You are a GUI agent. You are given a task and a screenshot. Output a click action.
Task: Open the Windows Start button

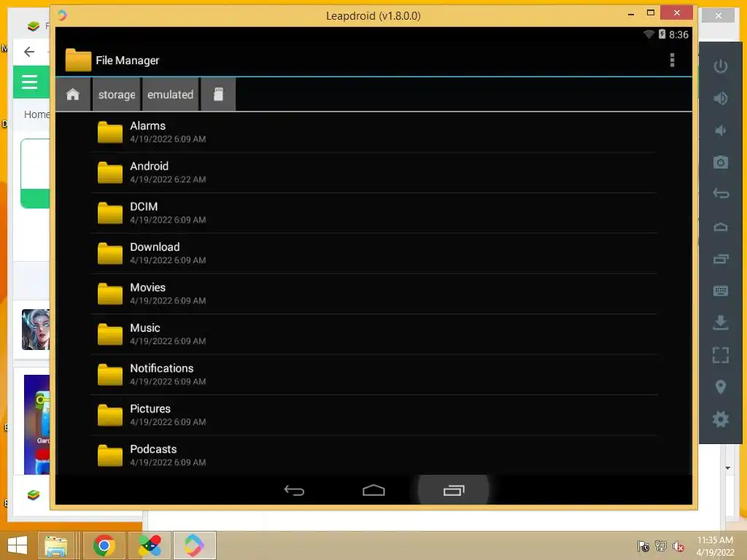tap(18, 545)
